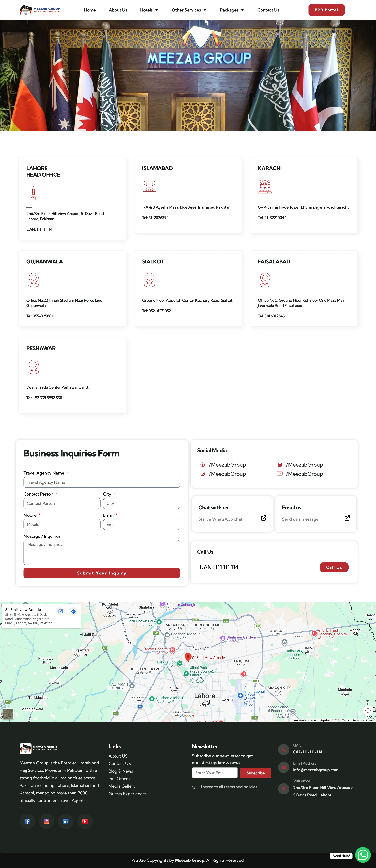Open map Terms link
The image size is (376, 868).
346,720
